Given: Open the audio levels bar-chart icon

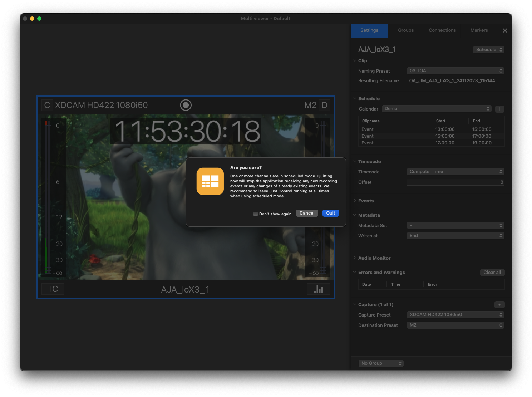Looking at the screenshot, I should tap(319, 289).
